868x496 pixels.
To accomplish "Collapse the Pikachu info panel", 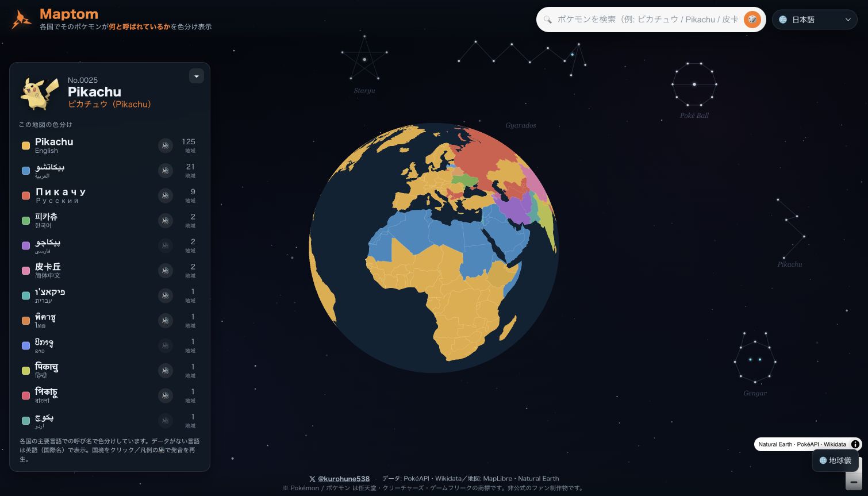I will coord(197,76).
